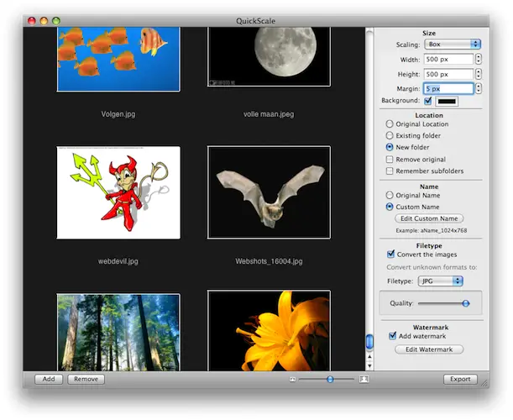Click the Height stepper arrows
Viewport: 513px width, 420px height.
(479, 73)
